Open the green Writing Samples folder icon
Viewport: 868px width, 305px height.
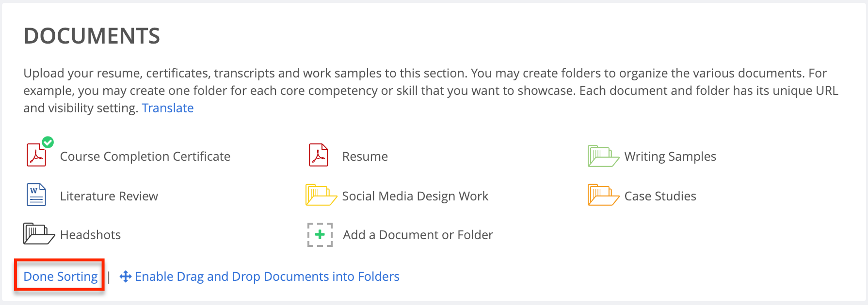pos(603,156)
